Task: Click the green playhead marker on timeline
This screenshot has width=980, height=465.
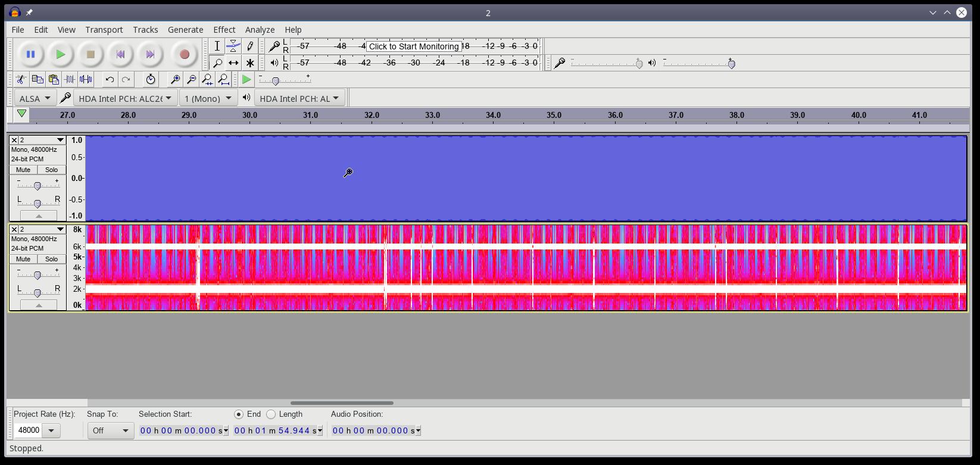Action: [x=21, y=114]
